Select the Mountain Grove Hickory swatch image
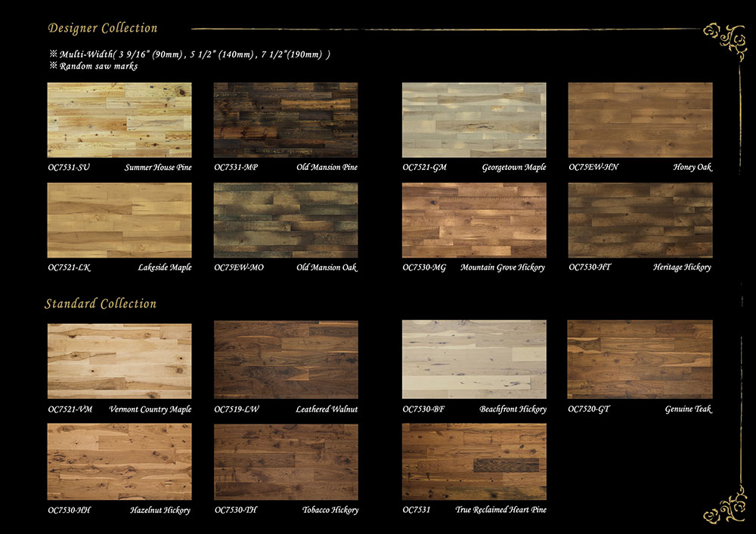Viewport: 756px width, 534px height. [475, 220]
